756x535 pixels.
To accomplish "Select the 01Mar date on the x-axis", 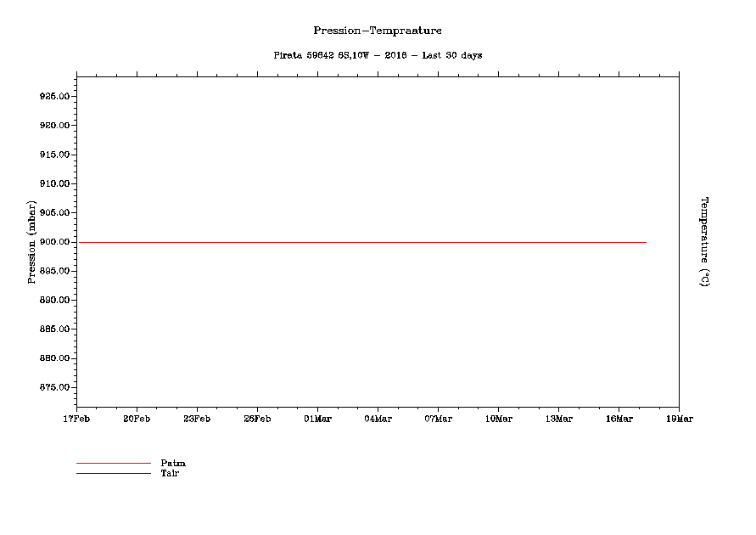I will tap(317, 419).
